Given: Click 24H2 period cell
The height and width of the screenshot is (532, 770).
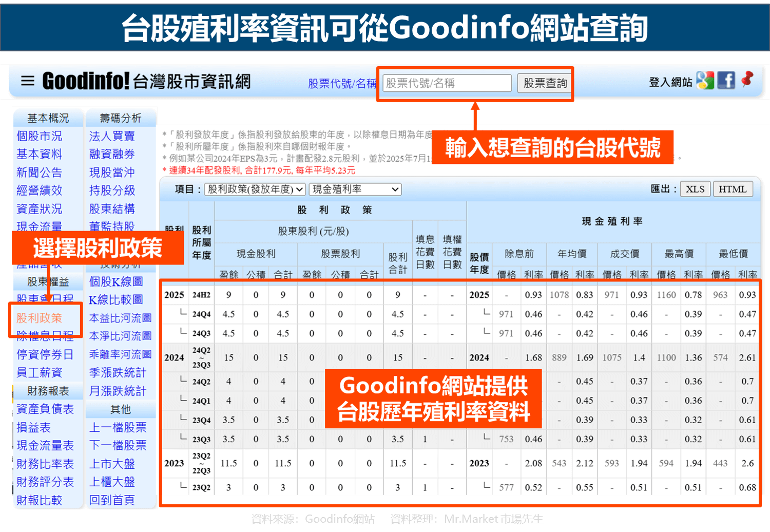Looking at the screenshot, I should [x=201, y=295].
